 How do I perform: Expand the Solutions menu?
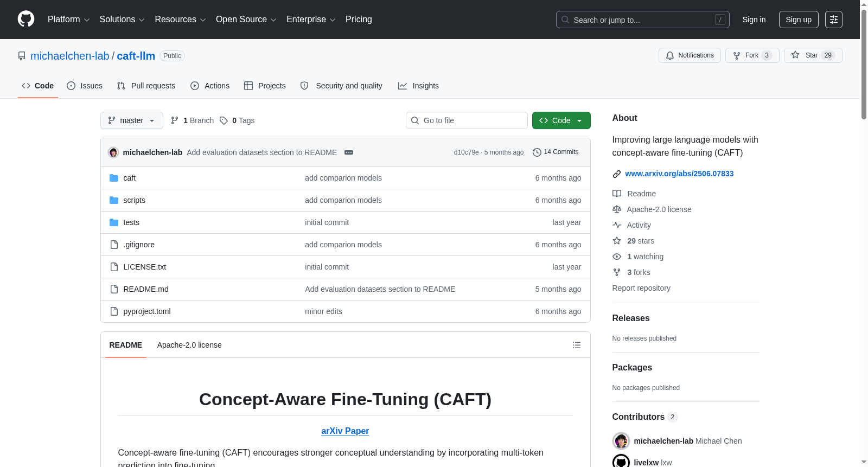pyautogui.click(x=122, y=20)
